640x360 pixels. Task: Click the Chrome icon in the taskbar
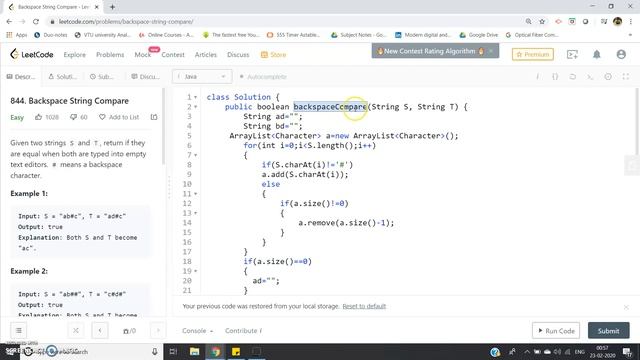pos(216,351)
